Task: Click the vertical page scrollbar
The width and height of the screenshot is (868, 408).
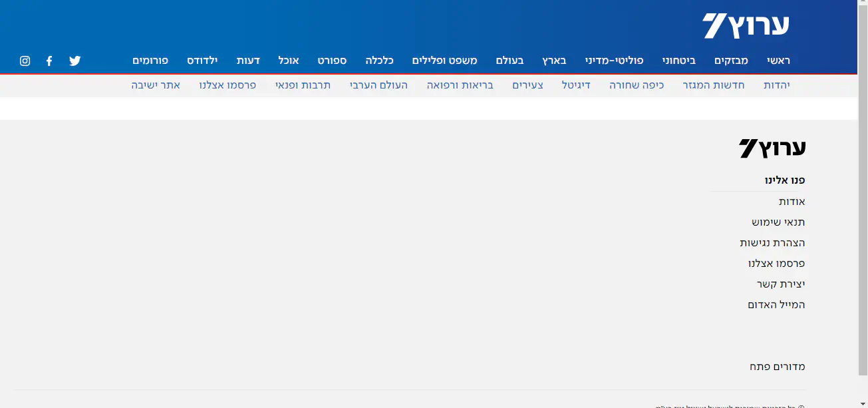Action: click(x=863, y=200)
